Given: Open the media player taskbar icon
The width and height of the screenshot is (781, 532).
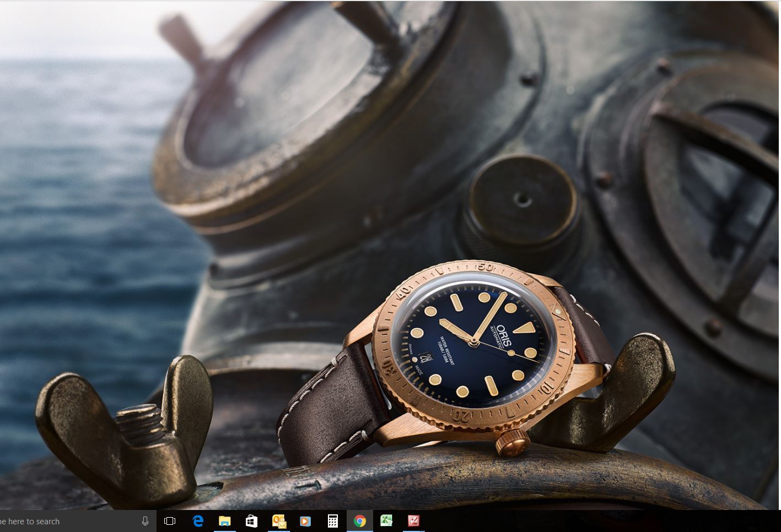Looking at the screenshot, I should 305,521.
